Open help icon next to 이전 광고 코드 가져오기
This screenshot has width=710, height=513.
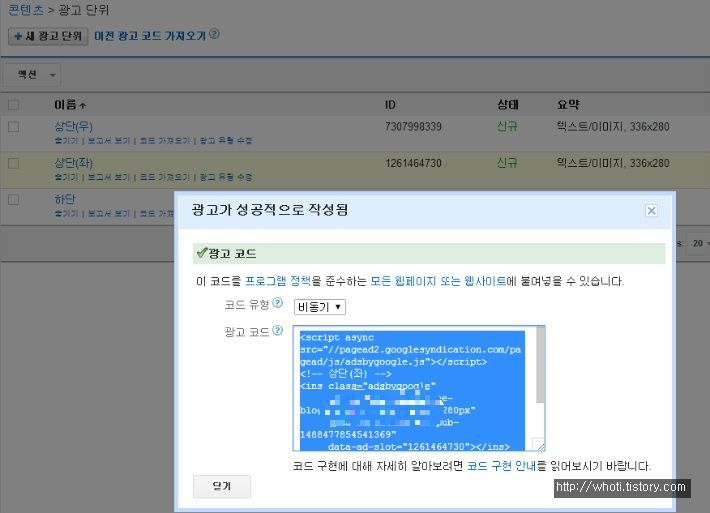coord(215,34)
